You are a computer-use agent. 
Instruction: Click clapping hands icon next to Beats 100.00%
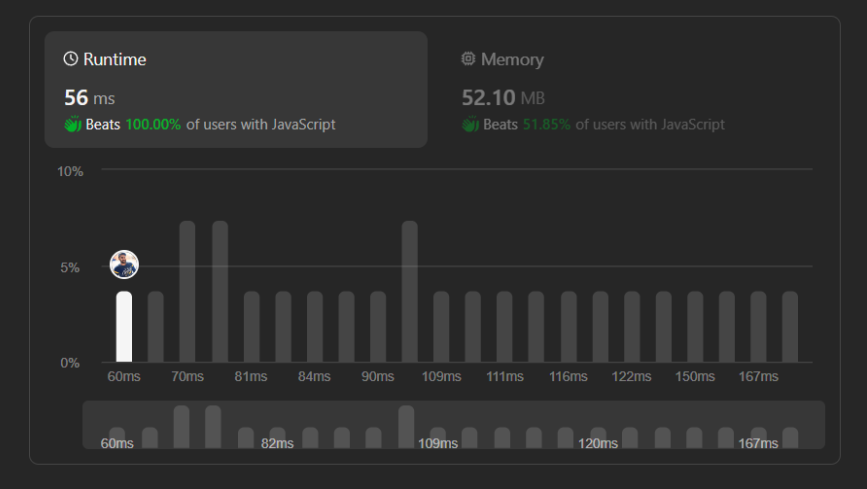[x=72, y=125]
